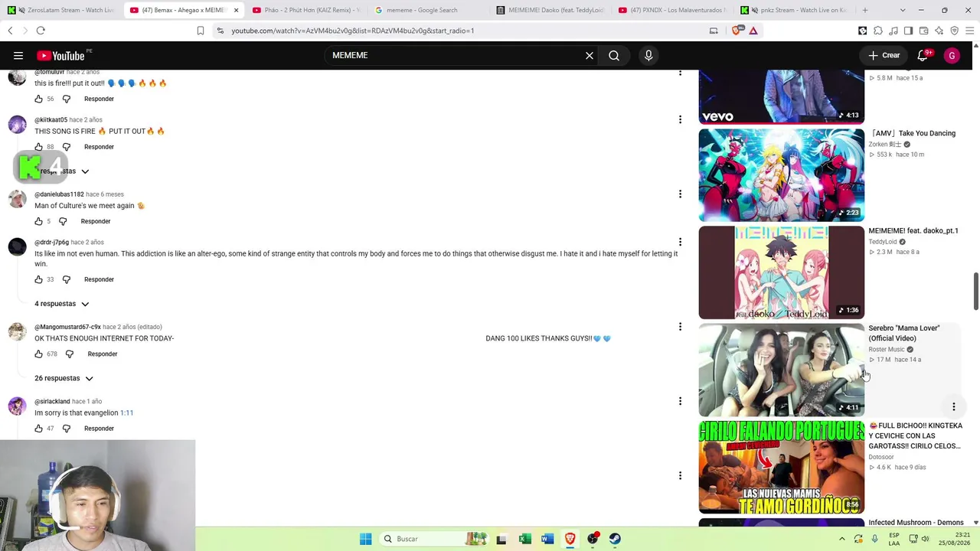The height and width of the screenshot is (551, 980).
Task: Switch to pnkz Stream tab
Action: click(x=794, y=10)
